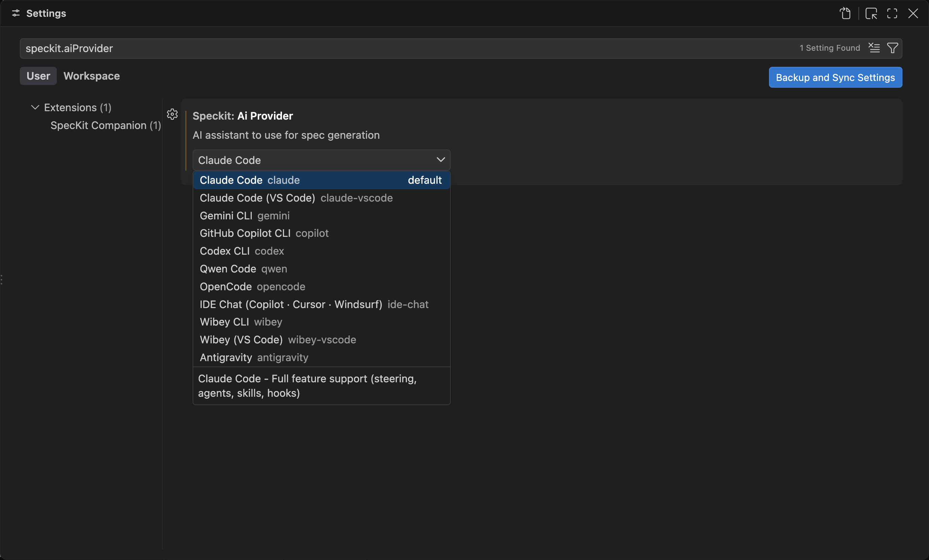Viewport: 929px width, 560px height.
Task: Open the gear menu for Ai Provider
Action: pos(172,114)
